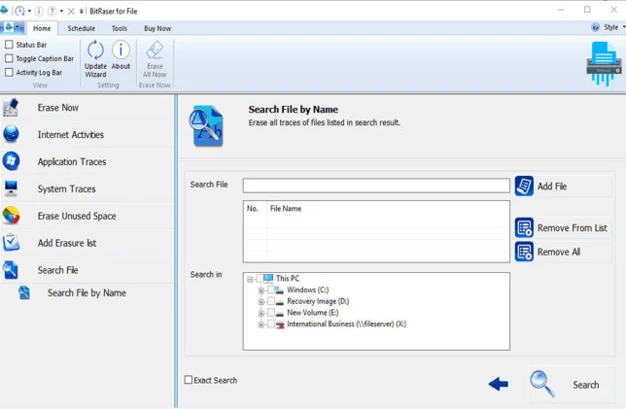This screenshot has height=409, width=626.
Task: Click the Remove From List button label
Action: click(572, 228)
